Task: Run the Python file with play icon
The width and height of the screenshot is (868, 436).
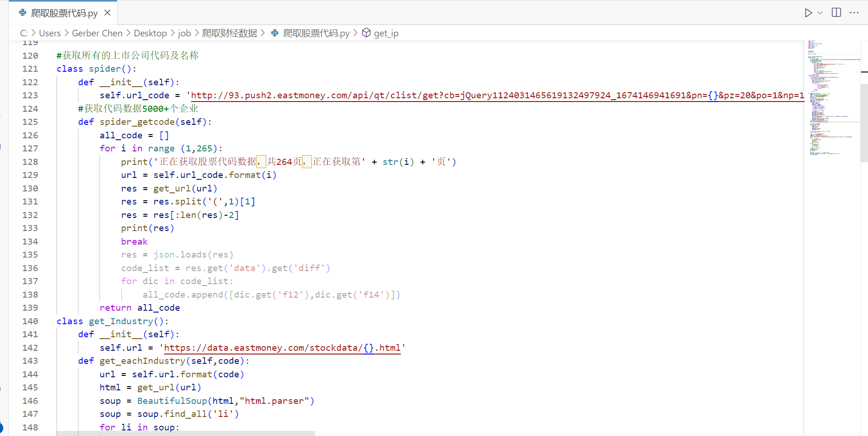Action: (x=808, y=13)
